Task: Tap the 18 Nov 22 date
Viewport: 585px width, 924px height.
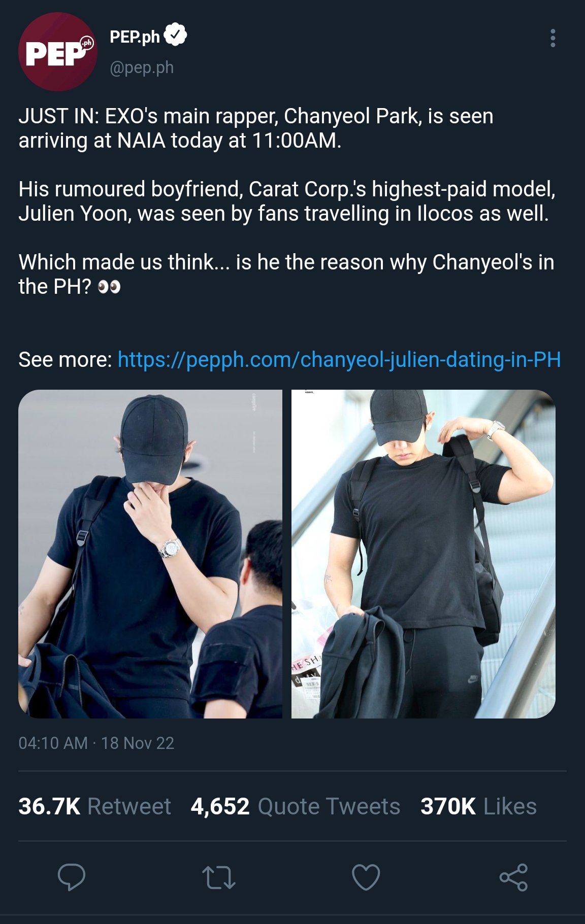Action: coord(138,743)
